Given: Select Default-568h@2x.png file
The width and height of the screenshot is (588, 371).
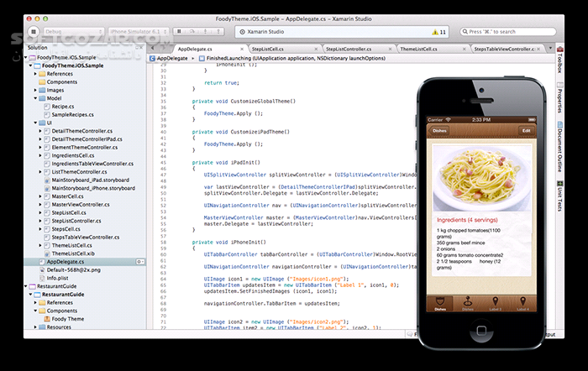Looking at the screenshot, I should [x=74, y=269].
